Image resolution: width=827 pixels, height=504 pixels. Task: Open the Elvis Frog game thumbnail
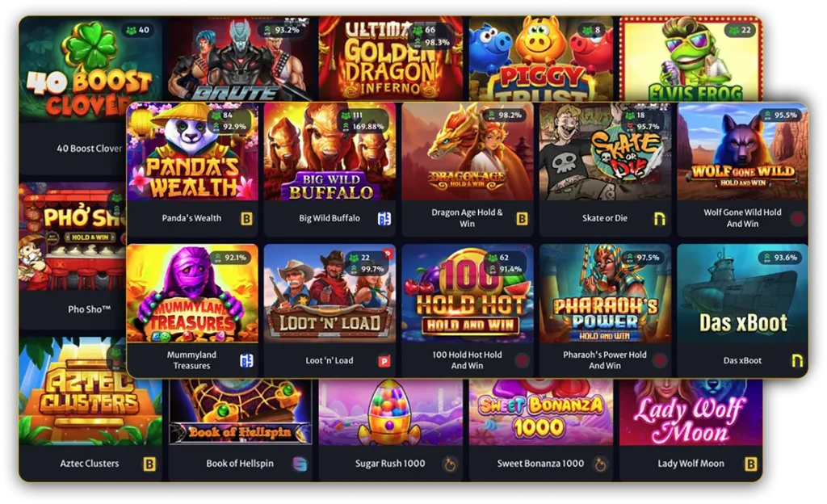point(691,59)
